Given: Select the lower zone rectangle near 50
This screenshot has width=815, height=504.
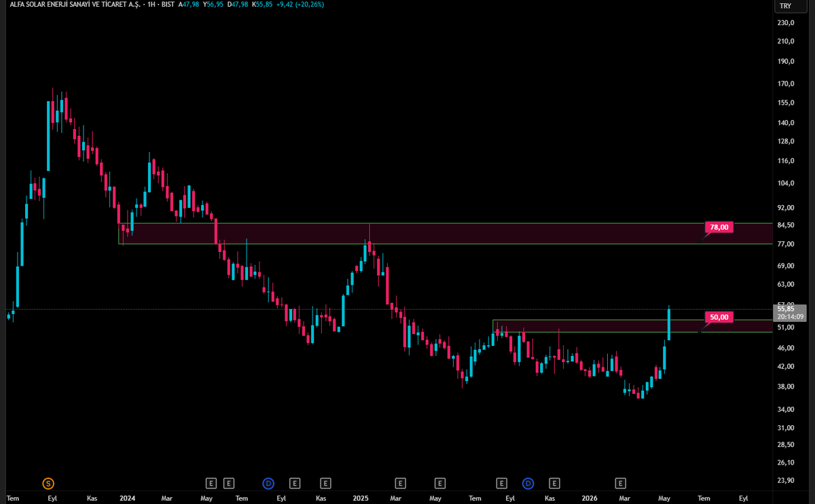Looking at the screenshot, I should 632,326.
